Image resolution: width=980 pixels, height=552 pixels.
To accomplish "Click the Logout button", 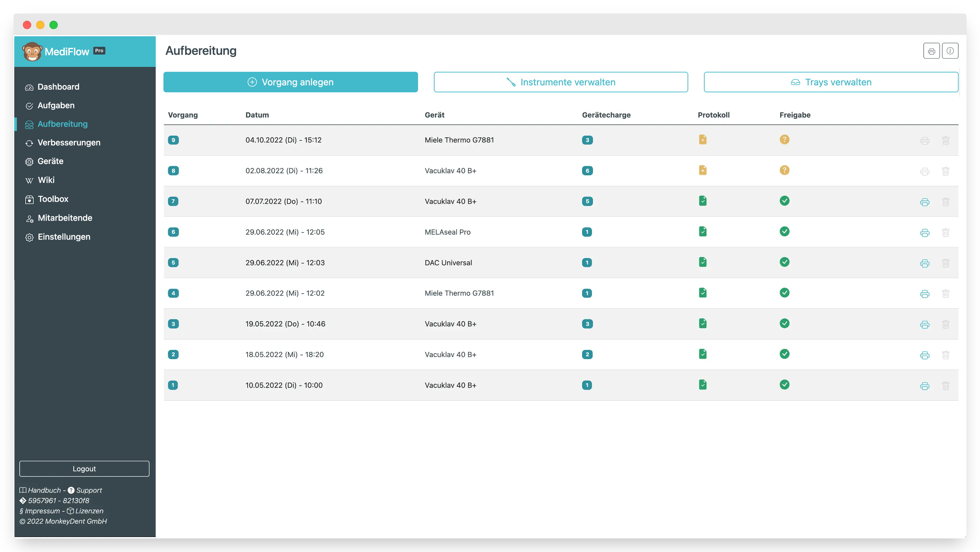I will point(84,469).
